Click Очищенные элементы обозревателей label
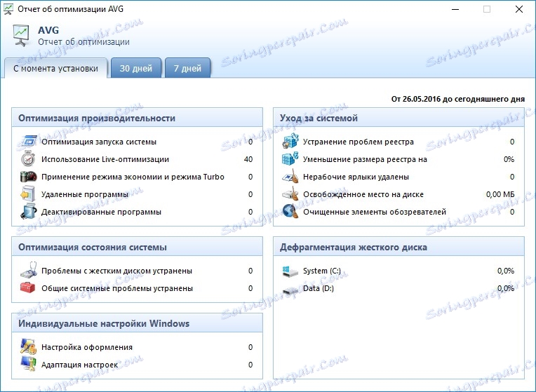 click(375, 212)
